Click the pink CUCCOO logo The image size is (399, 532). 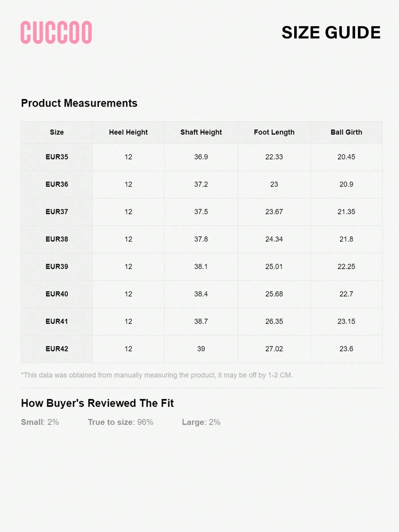[x=56, y=32]
